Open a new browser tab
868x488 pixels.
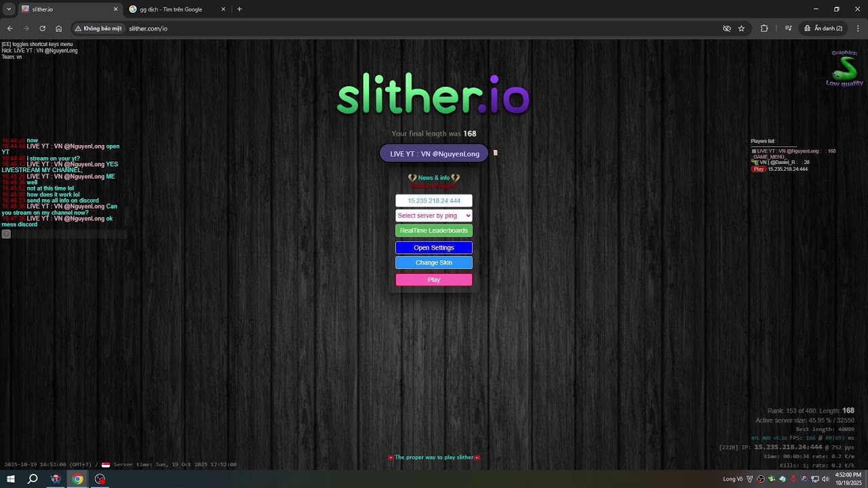coord(239,9)
